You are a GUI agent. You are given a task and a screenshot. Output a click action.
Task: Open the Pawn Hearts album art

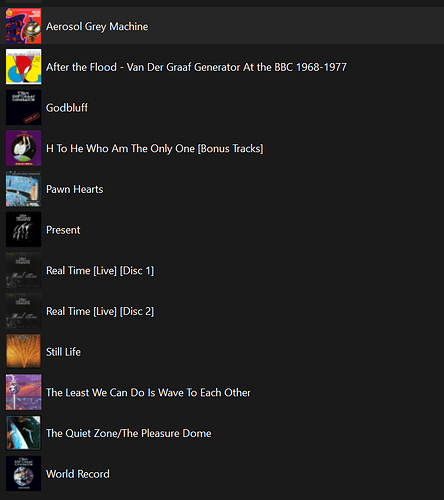23,189
